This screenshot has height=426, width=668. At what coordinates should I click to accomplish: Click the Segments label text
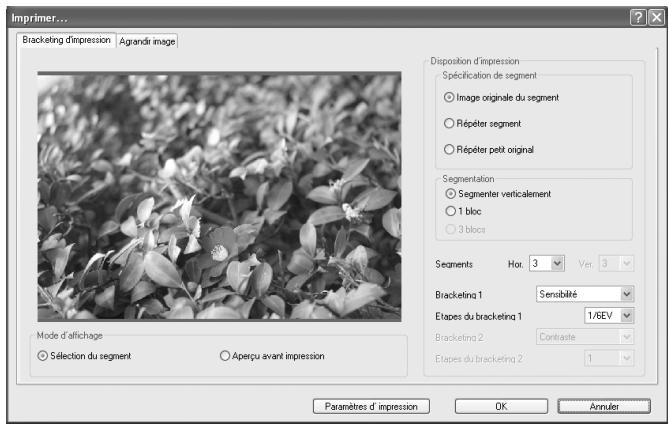point(454,264)
